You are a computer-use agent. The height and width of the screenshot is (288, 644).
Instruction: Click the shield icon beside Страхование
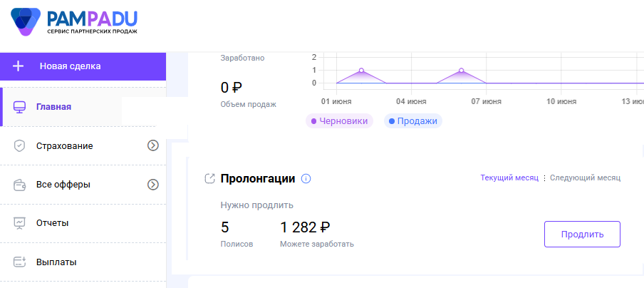[20, 145]
